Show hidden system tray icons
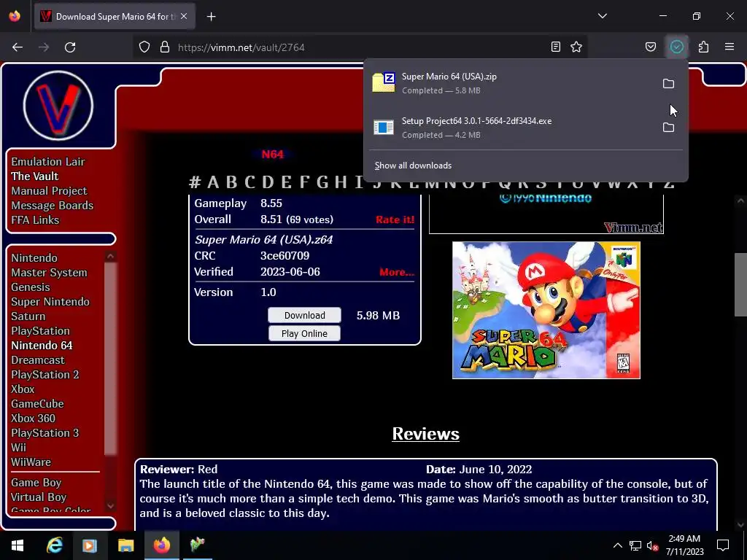Image resolution: width=747 pixels, height=560 pixels. [x=617, y=545]
